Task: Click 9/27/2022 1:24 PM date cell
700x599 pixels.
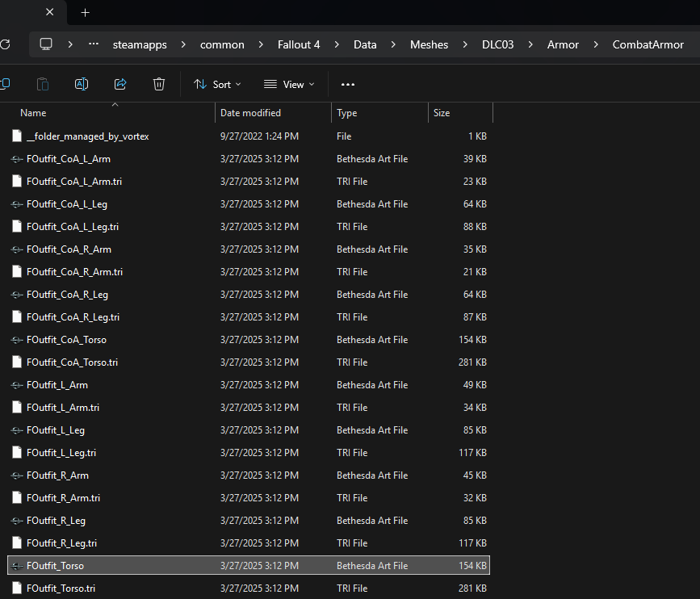Action: 259,136
